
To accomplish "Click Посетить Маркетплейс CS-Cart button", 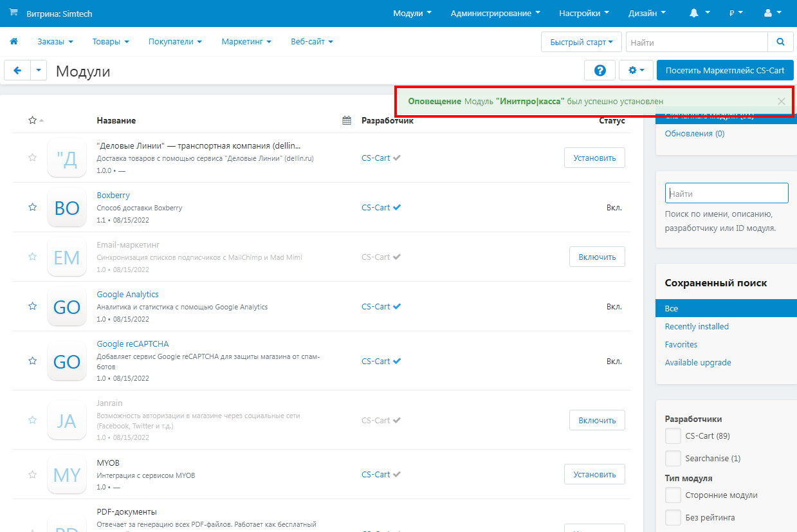I will click(x=725, y=71).
